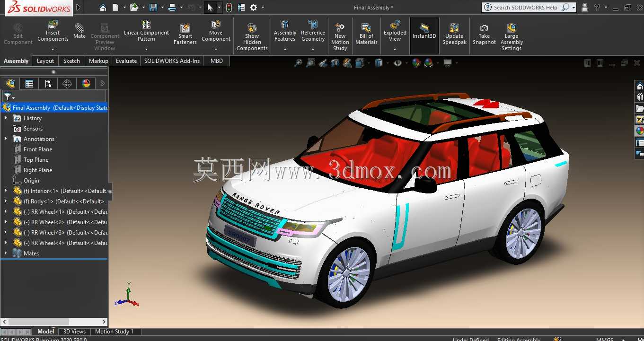
Task: Open Display Style cube icon
Action: [379, 63]
